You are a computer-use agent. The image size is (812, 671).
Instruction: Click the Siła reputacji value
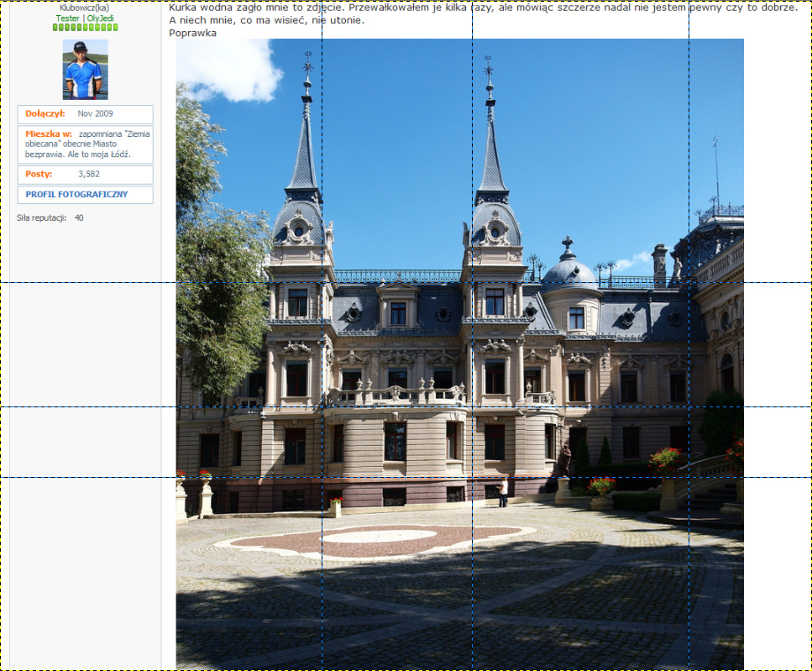79,218
